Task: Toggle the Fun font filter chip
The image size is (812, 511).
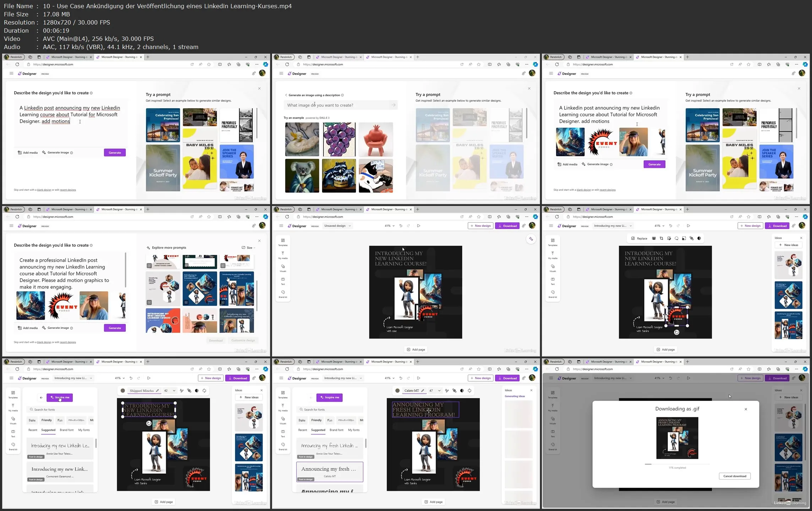Action: pyautogui.click(x=330, y=420)
